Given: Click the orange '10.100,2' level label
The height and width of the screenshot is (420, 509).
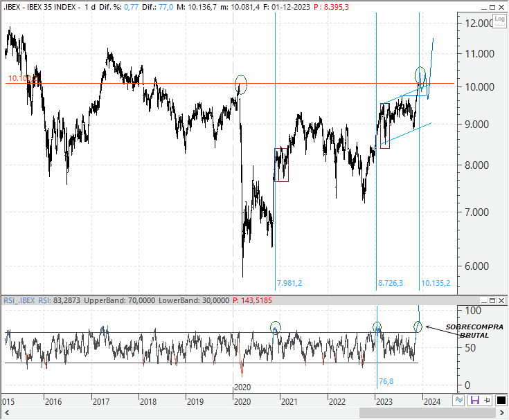Looking at the screenshot, I should [x=22, y=78].
